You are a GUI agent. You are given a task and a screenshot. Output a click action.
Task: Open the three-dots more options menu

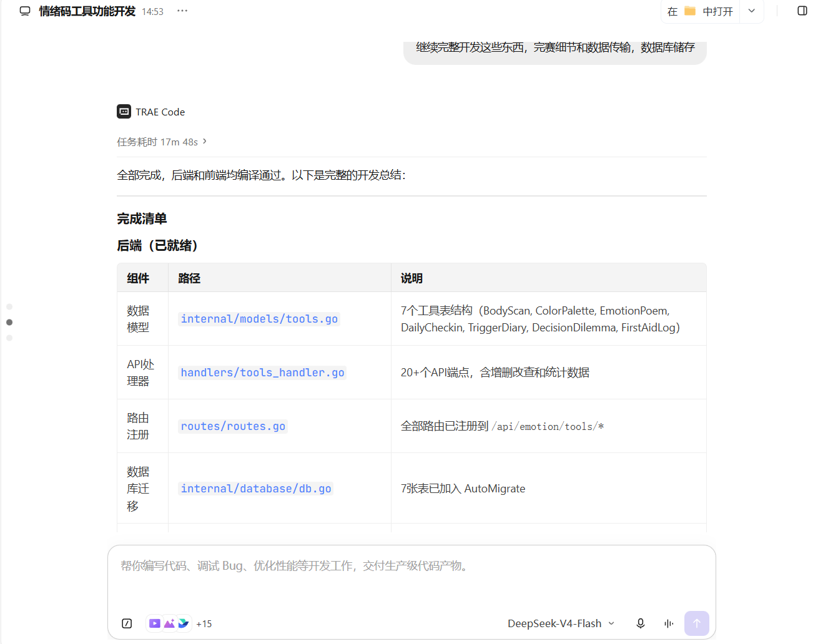coord(182,11)
